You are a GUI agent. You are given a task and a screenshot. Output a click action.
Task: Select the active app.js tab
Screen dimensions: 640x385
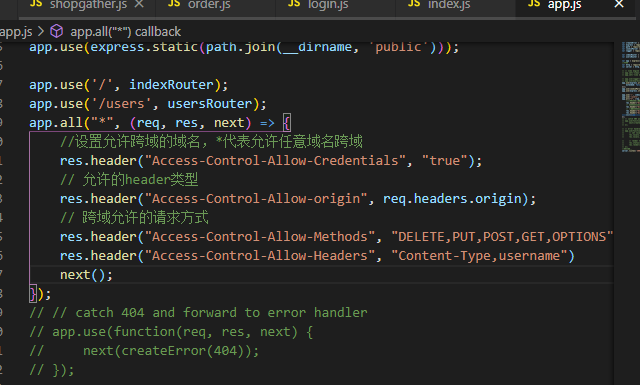click(564, 5)
